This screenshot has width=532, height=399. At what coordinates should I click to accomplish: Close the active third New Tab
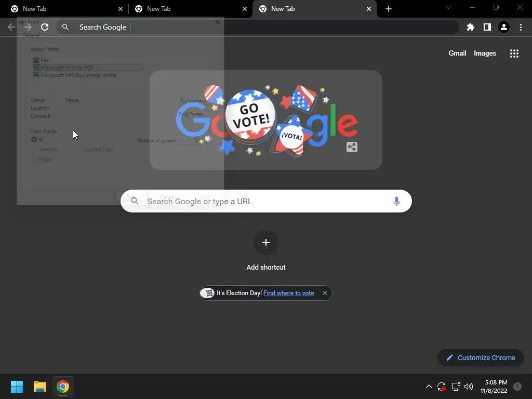(369, 9)
